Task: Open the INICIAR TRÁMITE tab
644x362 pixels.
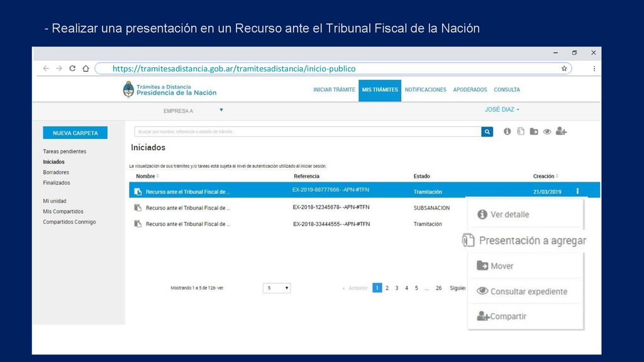Action: (x=334, y=89)
